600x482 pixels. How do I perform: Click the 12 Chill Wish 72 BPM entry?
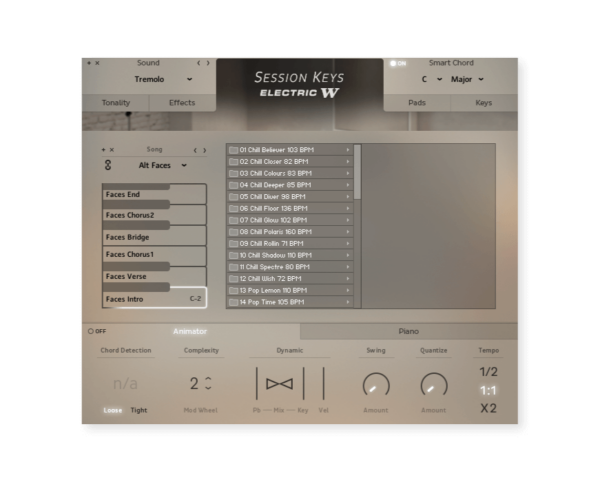click(x=290, y=279)
